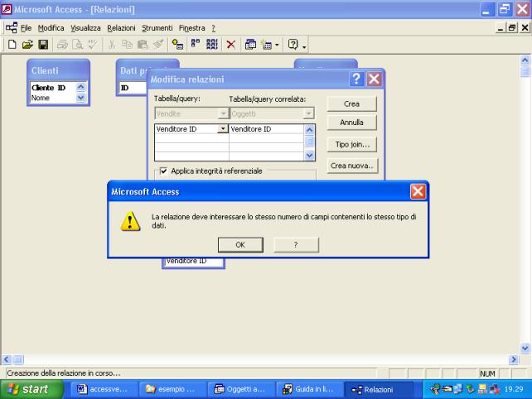Click the Crea nuova.. button
Screen dimensions: 532x399
point(352,166)
